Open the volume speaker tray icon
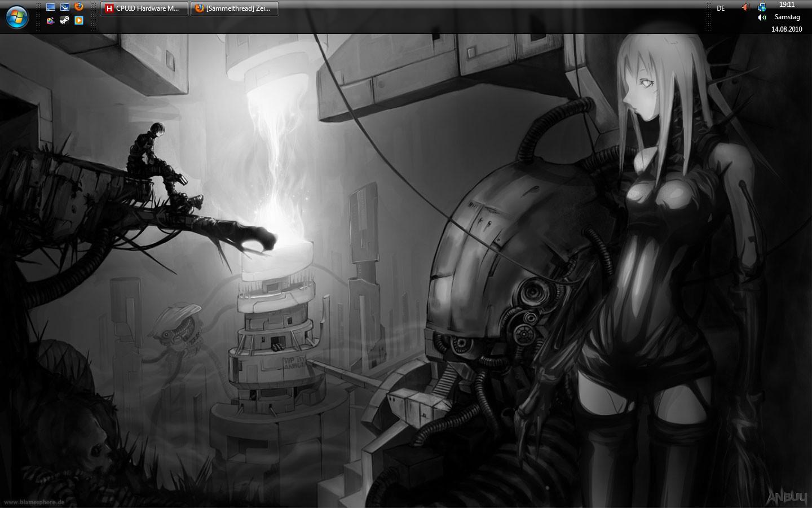812x508 pixels. pos(762,17)
